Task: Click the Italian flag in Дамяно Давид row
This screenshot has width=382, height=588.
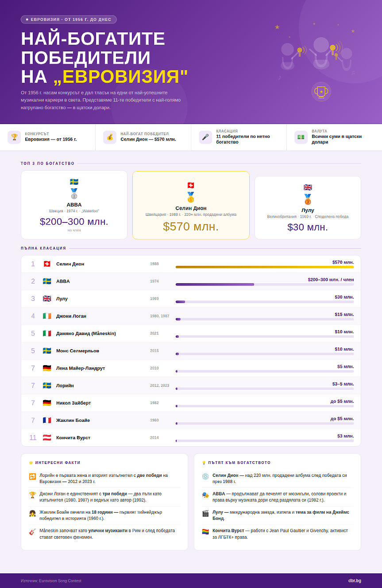Action: coord(47,333)
